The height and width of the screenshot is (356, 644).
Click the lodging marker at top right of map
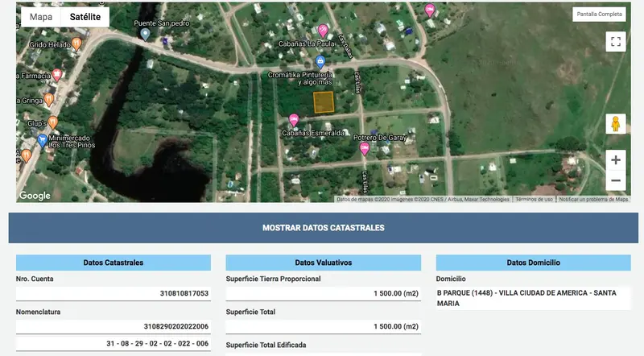point(430,10)
